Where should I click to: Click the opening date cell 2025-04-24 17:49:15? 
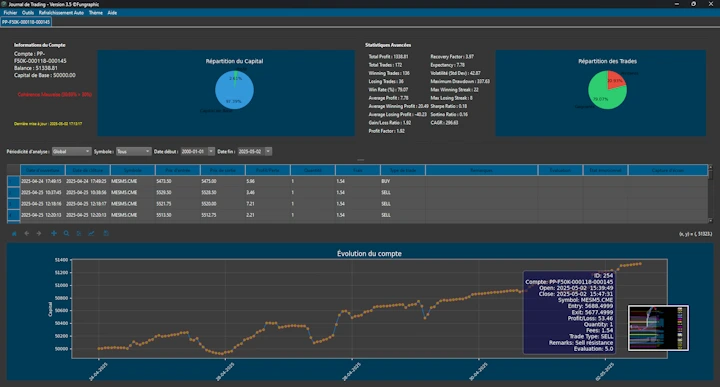pyautogui.click(x=43, y=181)
